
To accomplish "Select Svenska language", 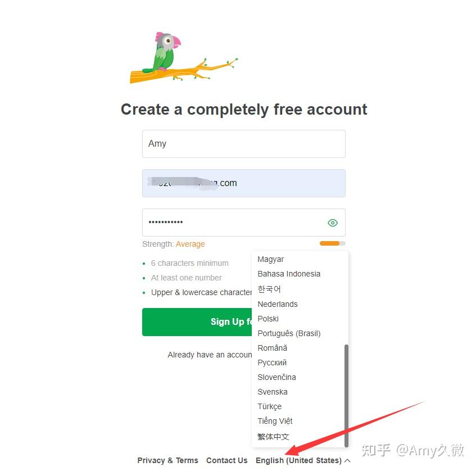I will (x=300, y=392).
